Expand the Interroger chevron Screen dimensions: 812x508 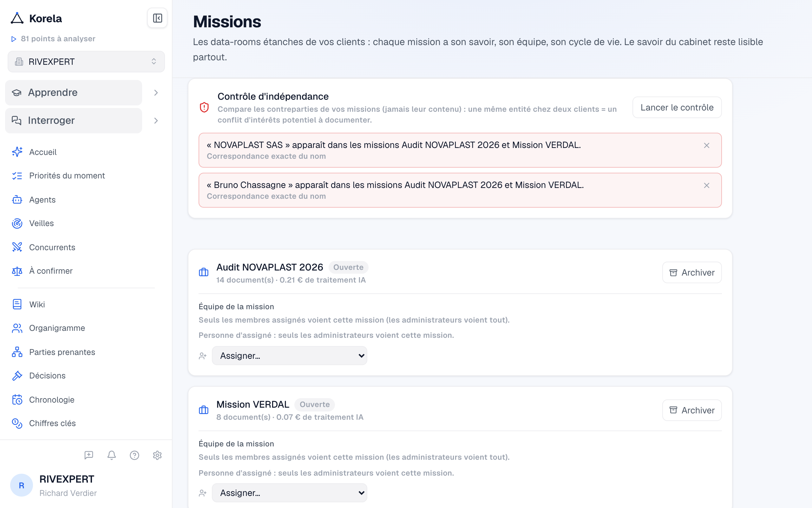click(156, 121)
